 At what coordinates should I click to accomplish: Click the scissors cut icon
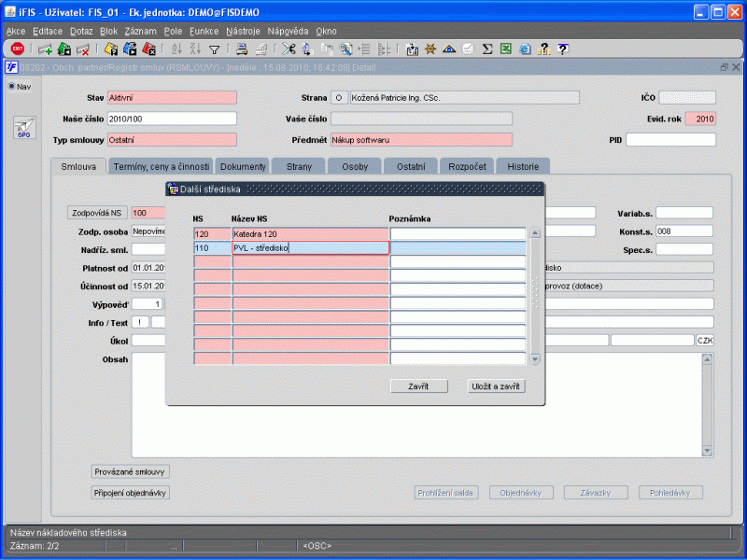pos(289,49)
